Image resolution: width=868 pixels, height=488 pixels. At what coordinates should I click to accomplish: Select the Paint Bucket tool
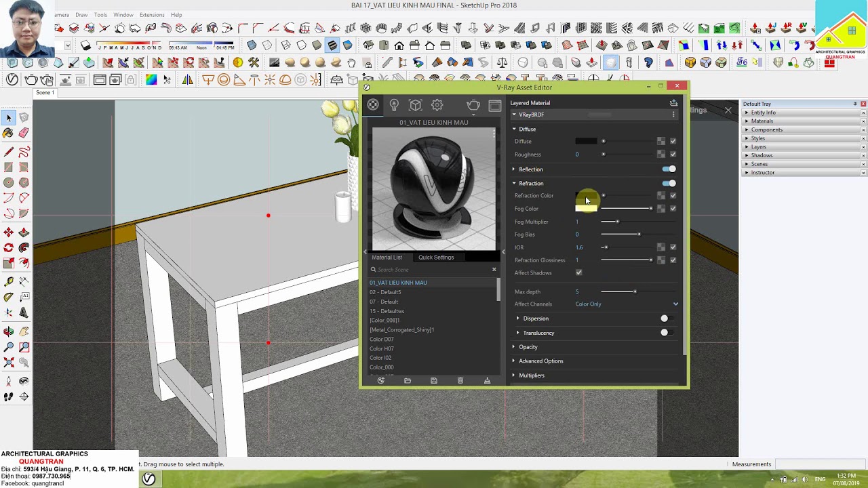click(9, 134)
